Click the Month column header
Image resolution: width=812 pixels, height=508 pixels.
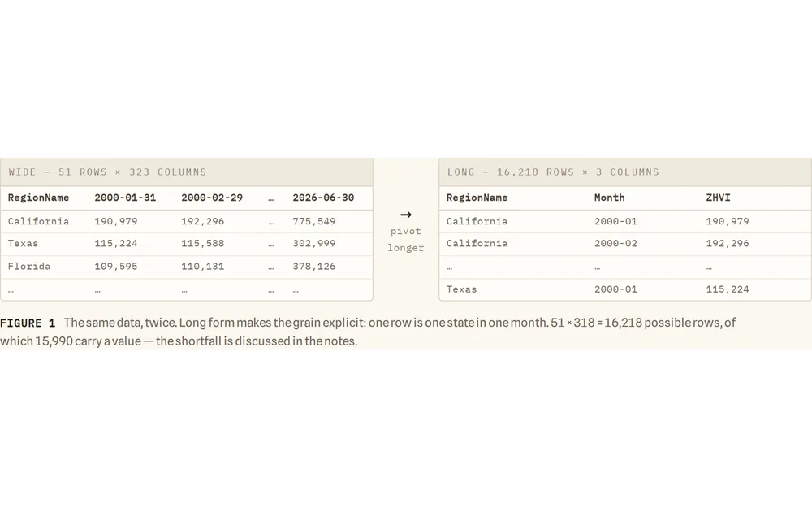click(610, 198)
